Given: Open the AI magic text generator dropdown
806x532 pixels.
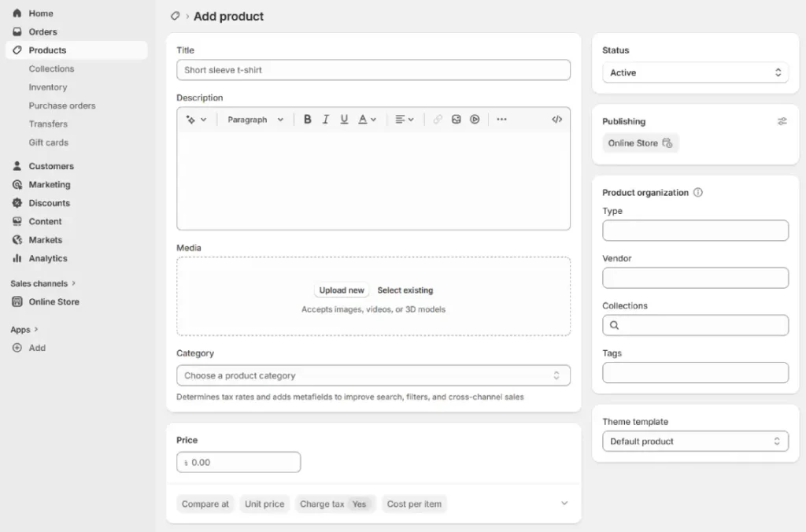Looking at the screenshot, I should [x=196, y=120].
